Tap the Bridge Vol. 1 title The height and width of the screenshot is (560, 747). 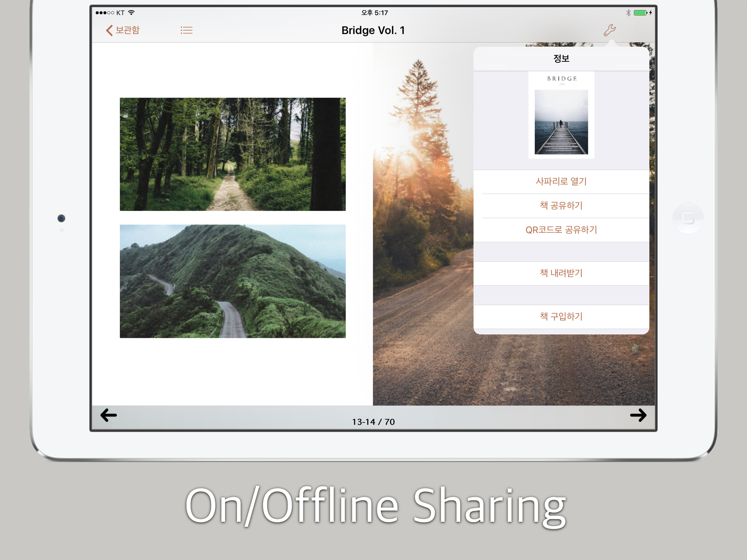(373, 30)
